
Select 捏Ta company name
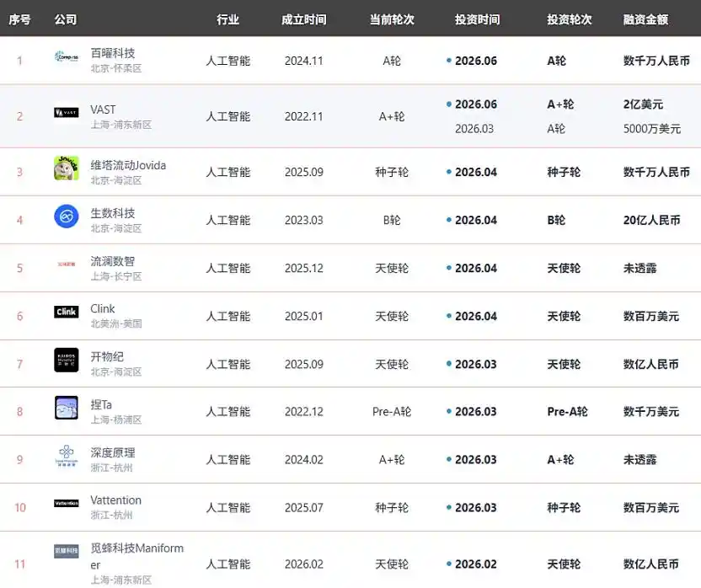[x=101, y=404]
